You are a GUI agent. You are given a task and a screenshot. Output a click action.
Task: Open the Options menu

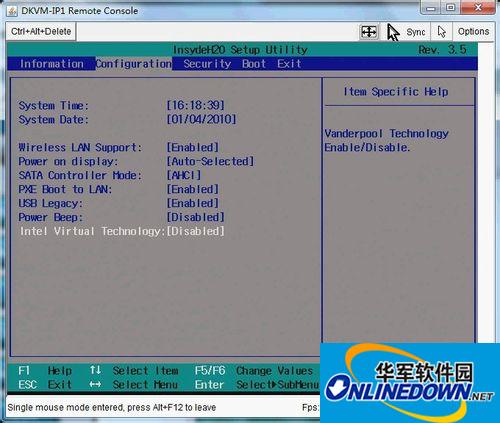click(x=473, y=32)
